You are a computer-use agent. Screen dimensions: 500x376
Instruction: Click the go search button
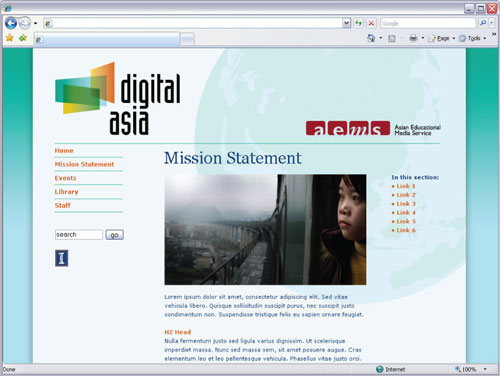pos(114,235)
